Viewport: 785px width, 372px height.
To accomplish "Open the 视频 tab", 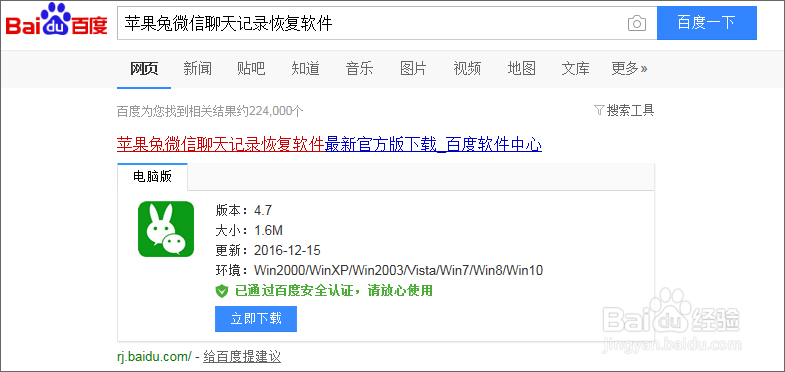I will tap(467, 69).
